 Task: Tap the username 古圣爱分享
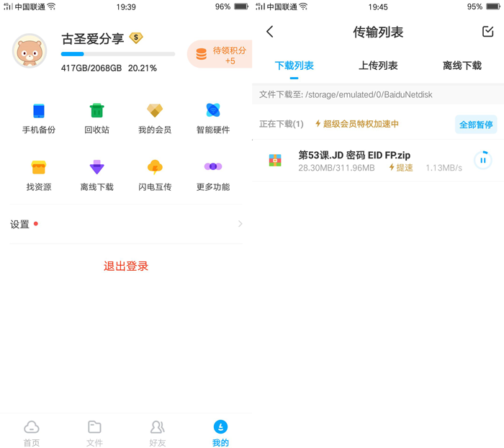pyautogui.click(x=93, y=39)
